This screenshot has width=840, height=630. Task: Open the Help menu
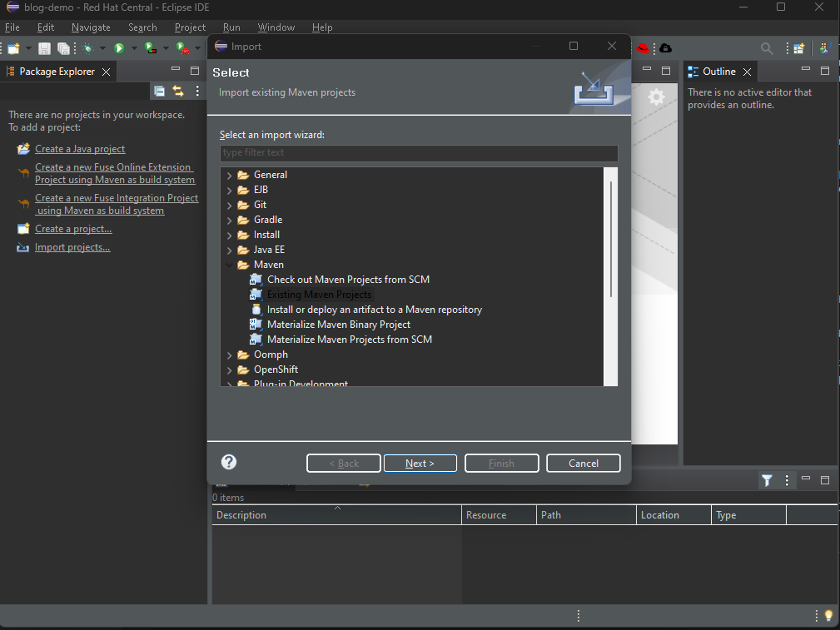pyautogui.click(x=322, y=27)
